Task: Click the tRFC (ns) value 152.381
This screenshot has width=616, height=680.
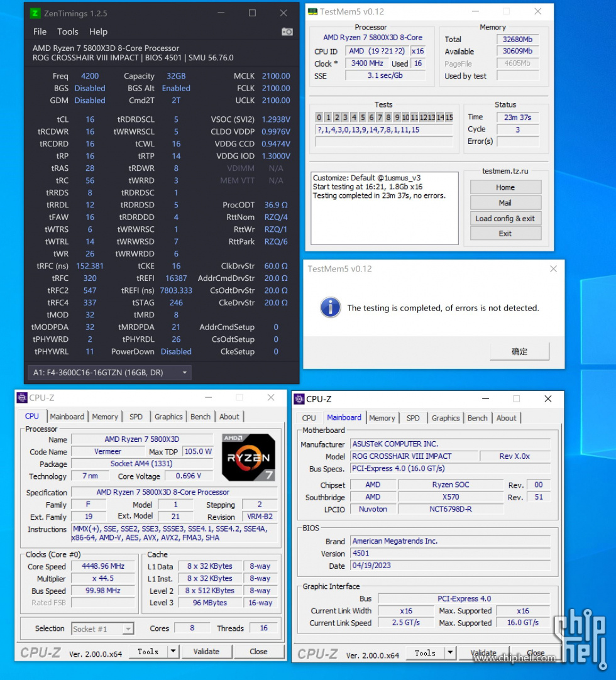Action: click(90, 266)
